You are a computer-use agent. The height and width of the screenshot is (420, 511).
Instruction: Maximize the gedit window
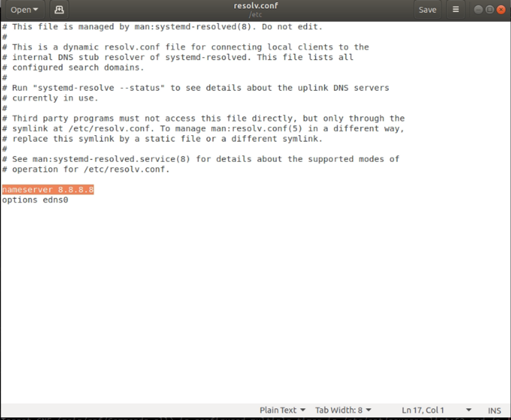click(490, 10)
